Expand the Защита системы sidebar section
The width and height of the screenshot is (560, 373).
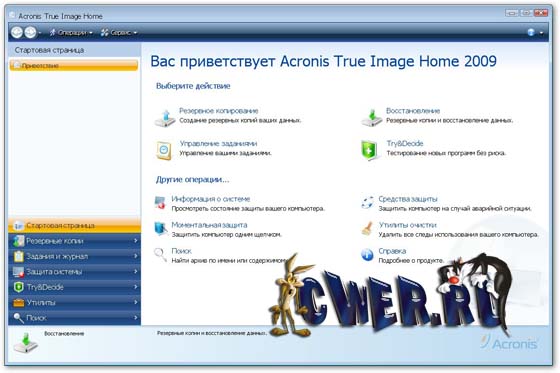75,272
